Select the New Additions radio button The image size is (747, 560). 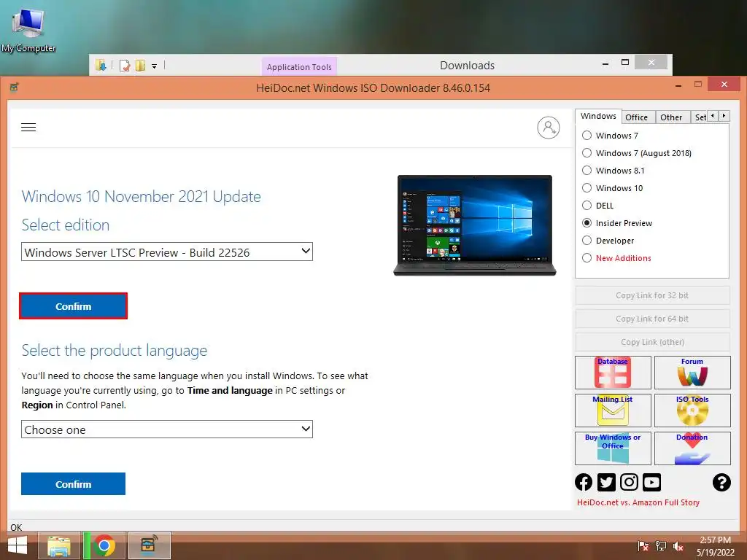pyautogui.click(x=587, y=258)
